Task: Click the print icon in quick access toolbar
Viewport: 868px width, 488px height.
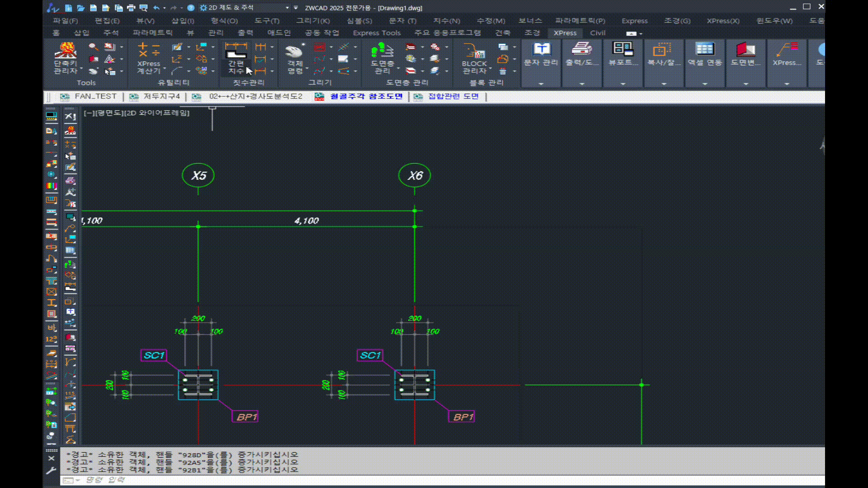Action: point(131,8)
